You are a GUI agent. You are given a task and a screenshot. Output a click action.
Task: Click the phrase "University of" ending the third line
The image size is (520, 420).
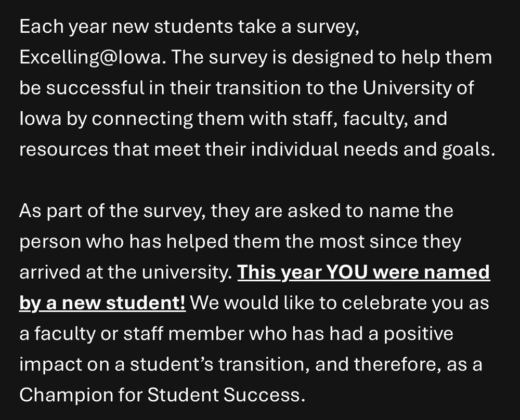point(418,88)
